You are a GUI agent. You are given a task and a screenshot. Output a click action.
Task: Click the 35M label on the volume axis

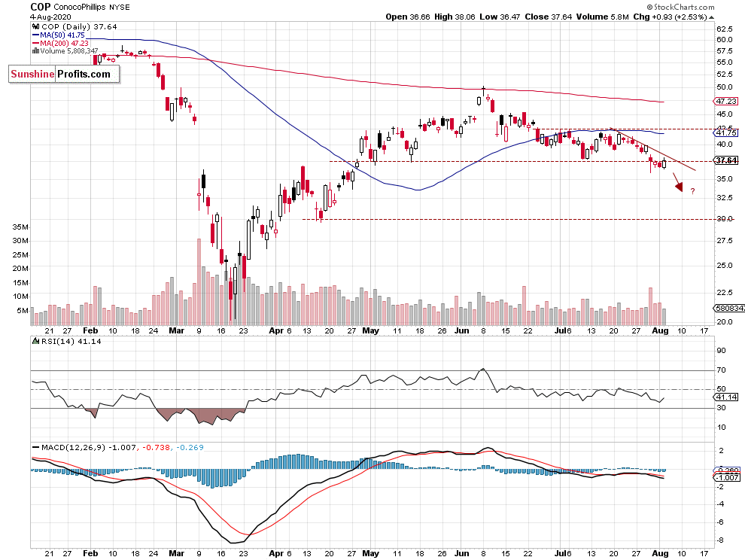point(20,227)
